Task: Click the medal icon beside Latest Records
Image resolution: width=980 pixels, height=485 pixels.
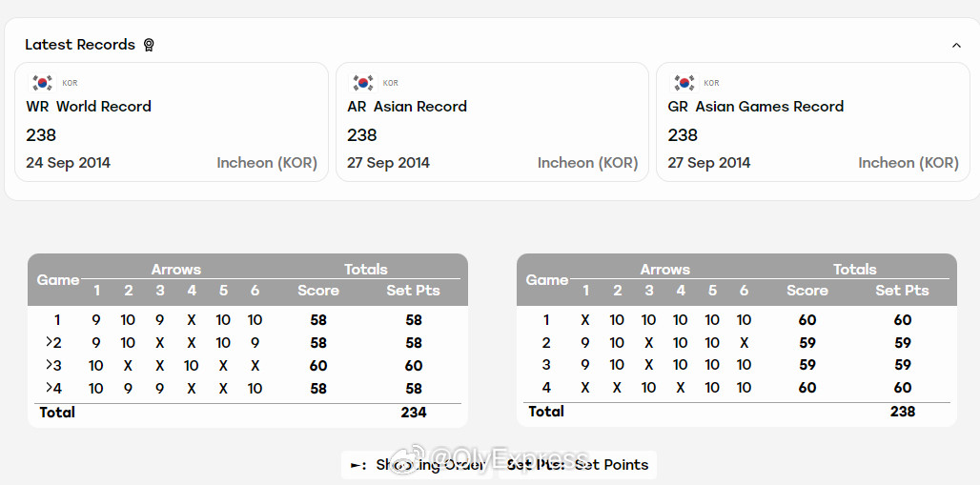Action: [149, 45]
